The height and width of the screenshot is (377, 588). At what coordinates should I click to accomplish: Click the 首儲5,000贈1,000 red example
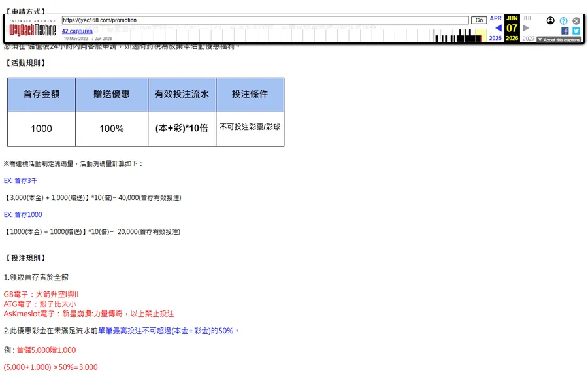click(46, 350)
